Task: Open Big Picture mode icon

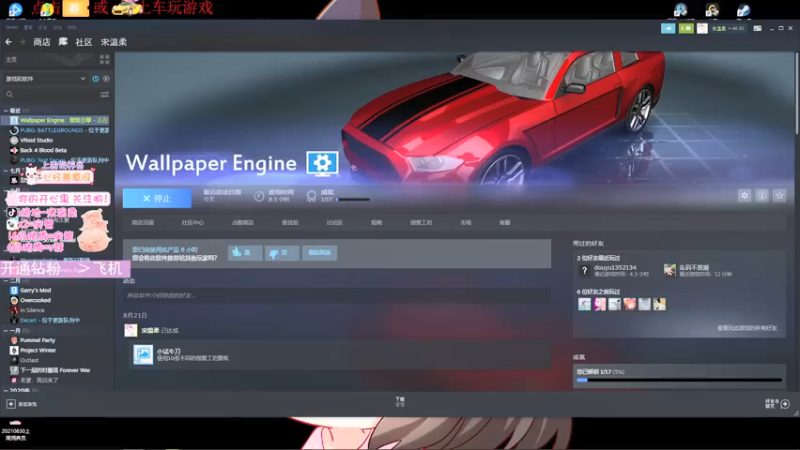Action: click(x=757, y=29)
